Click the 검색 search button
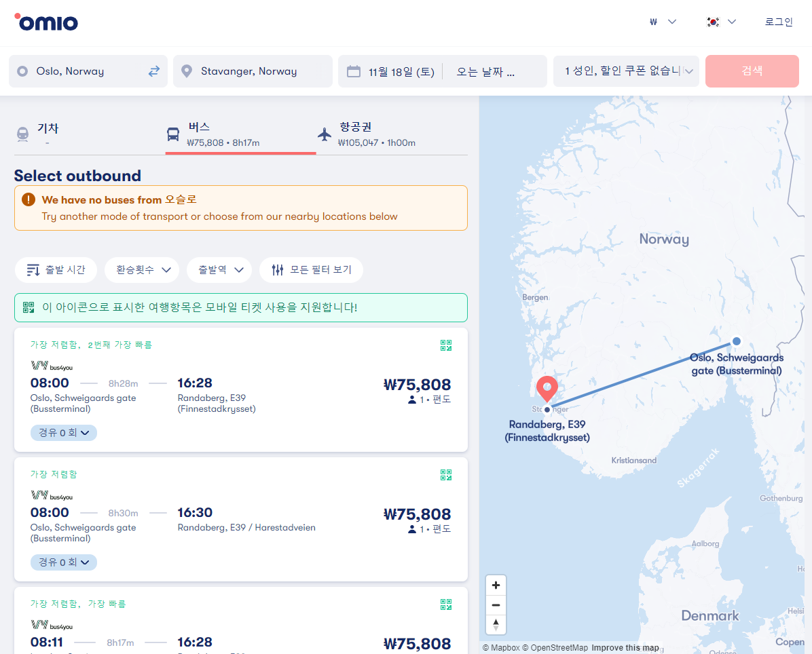 point(752,71)
